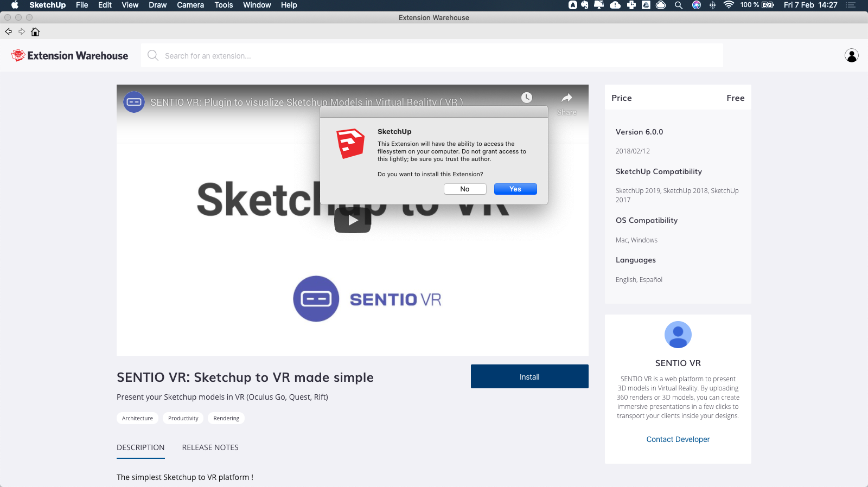Screen dimensions: 868x487
Task: Click the video Watch later clock icon
Action: pos(527,98)
